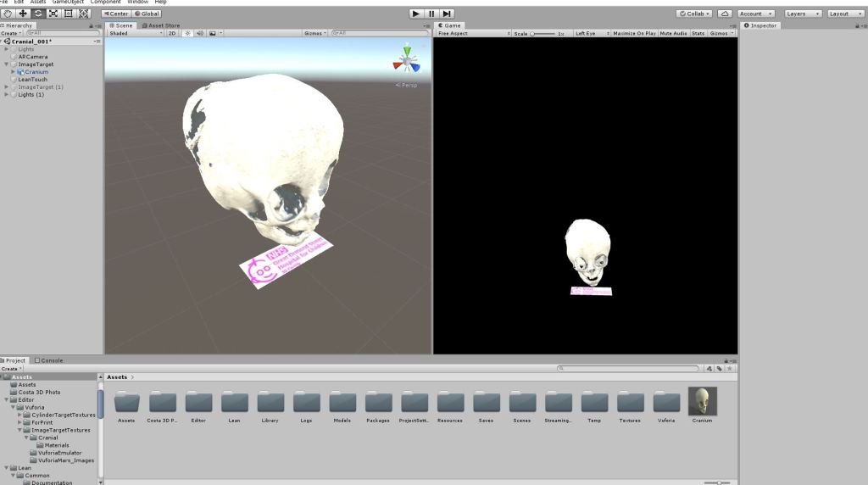Select the Move tool

point(23,14)
